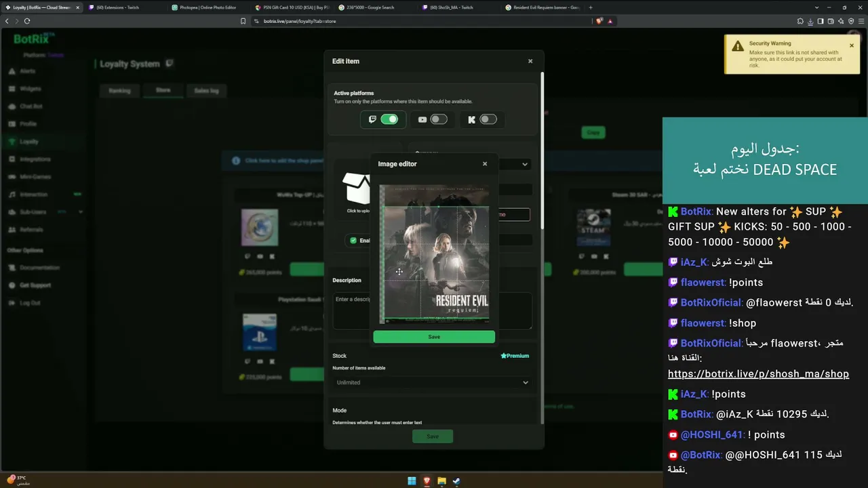The image size is (868, 488).
Task: Click the Security Warning triangle icon
Action: (x=737, y=46)
